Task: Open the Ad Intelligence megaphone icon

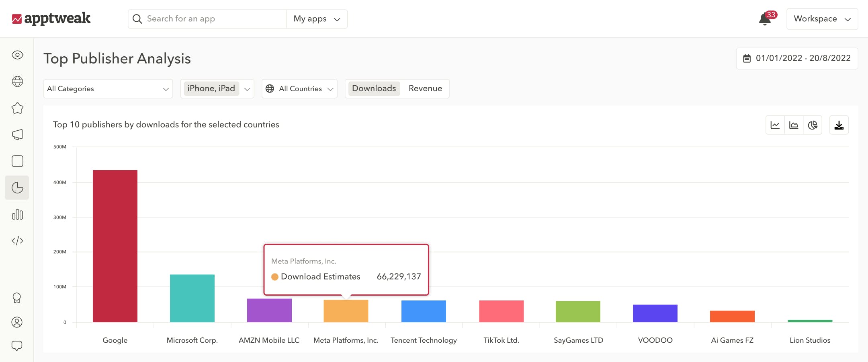Action: tap(17, 134)
